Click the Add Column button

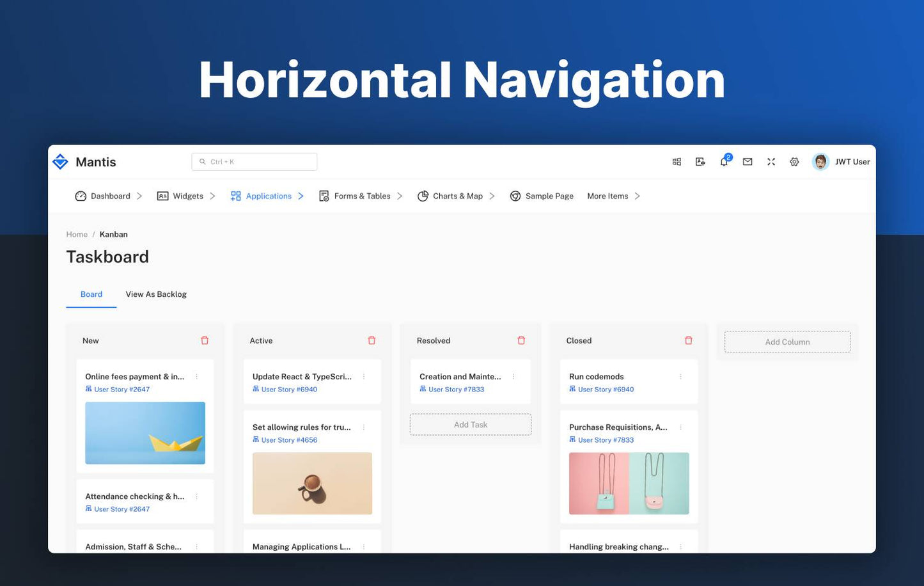pyautogui.click(x=787, y=342)
